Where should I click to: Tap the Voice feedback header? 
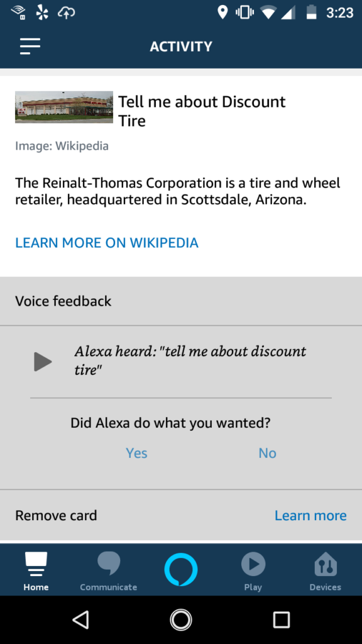[x=63, y=301]
